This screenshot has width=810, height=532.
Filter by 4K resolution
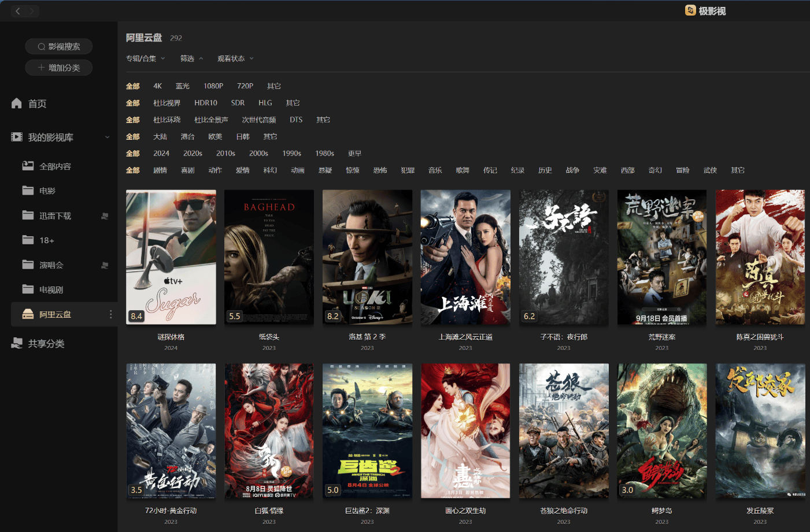point(157,86)
